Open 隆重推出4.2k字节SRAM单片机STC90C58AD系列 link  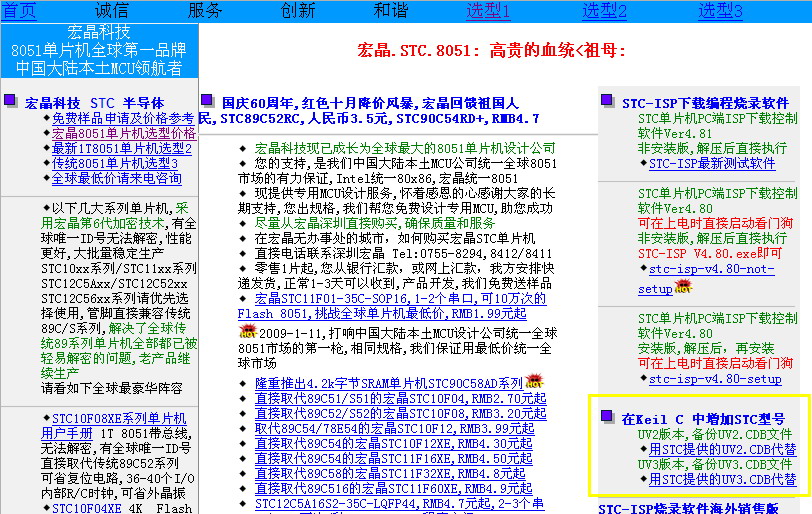[389, 384]
